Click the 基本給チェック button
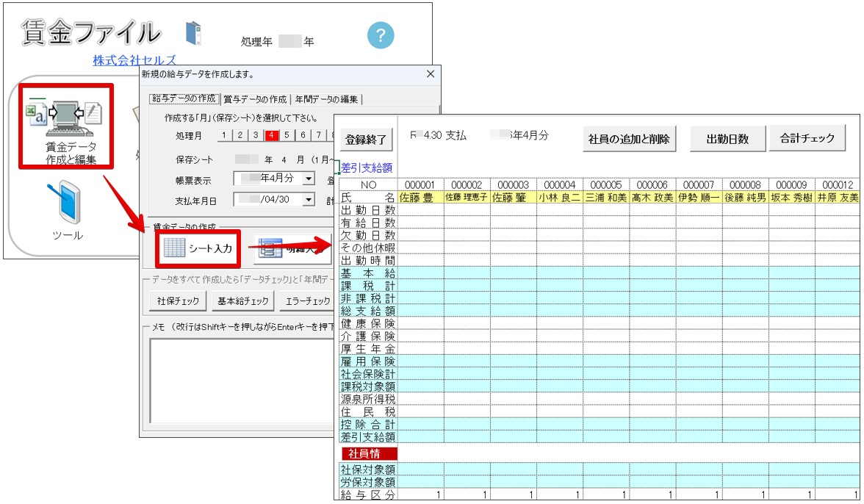864x504 pixels. tap(243, 300)
